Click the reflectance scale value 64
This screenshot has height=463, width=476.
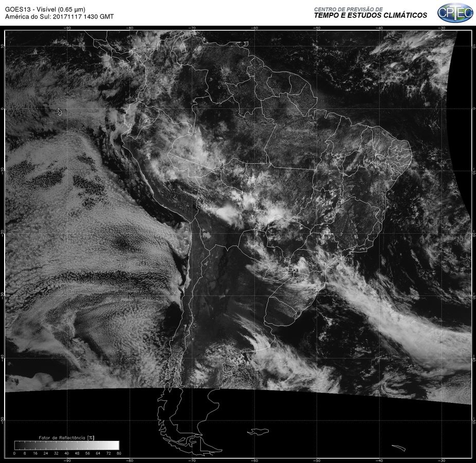pyautogui.click(x=98, y=453)
